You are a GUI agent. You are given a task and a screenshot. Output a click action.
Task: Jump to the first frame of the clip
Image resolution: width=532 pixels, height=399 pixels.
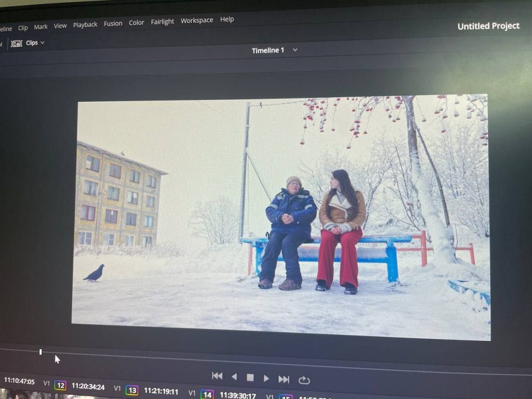[217, 376]
